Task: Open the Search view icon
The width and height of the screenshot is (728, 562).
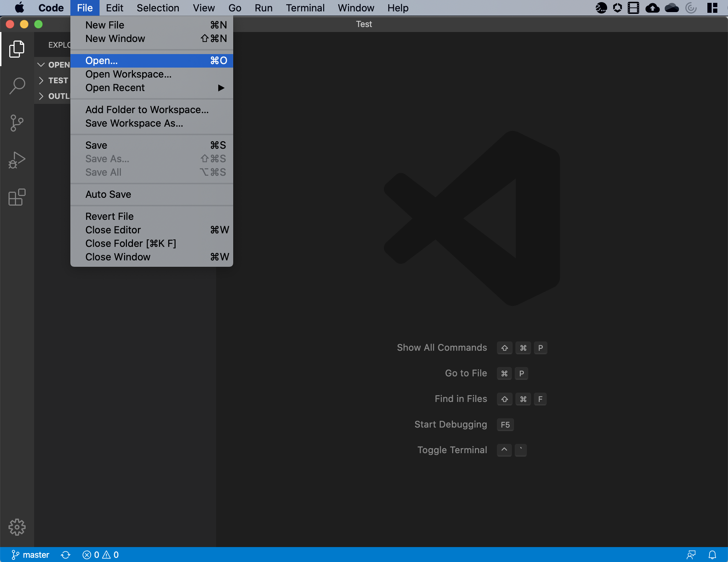Action: click(17, 86)
